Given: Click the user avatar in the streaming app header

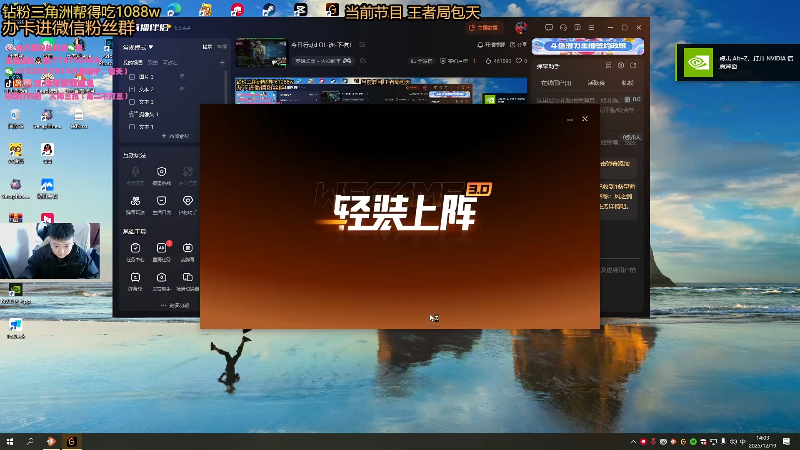Looking at the screenshot, I should tap(520, 28).
